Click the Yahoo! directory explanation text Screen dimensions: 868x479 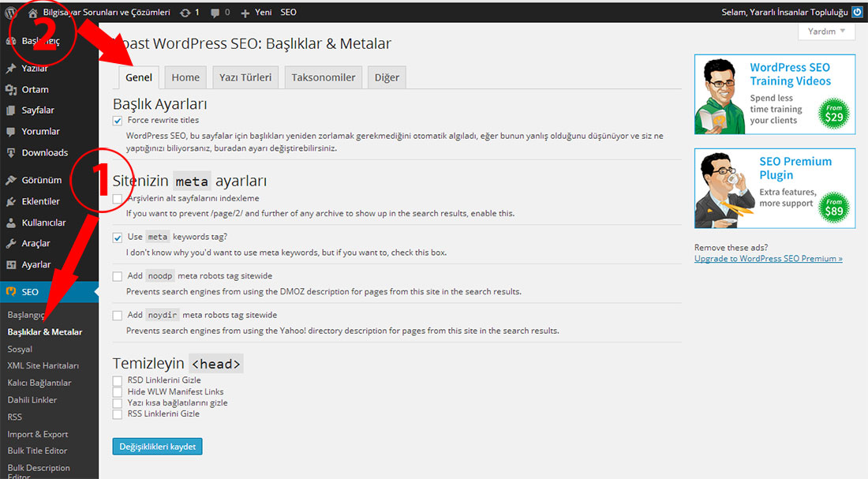point(342,331)
